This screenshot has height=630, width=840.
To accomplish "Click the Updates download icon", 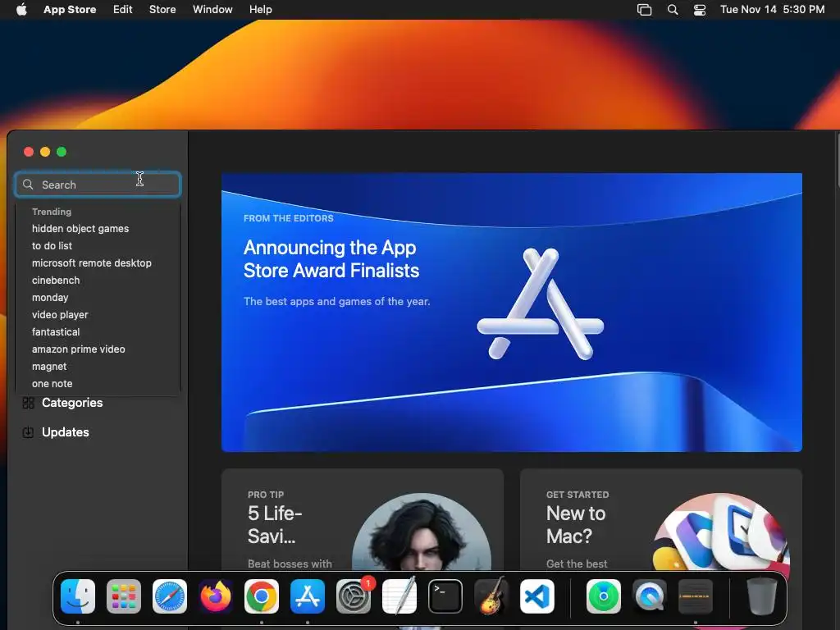I will tap(29, 432).
